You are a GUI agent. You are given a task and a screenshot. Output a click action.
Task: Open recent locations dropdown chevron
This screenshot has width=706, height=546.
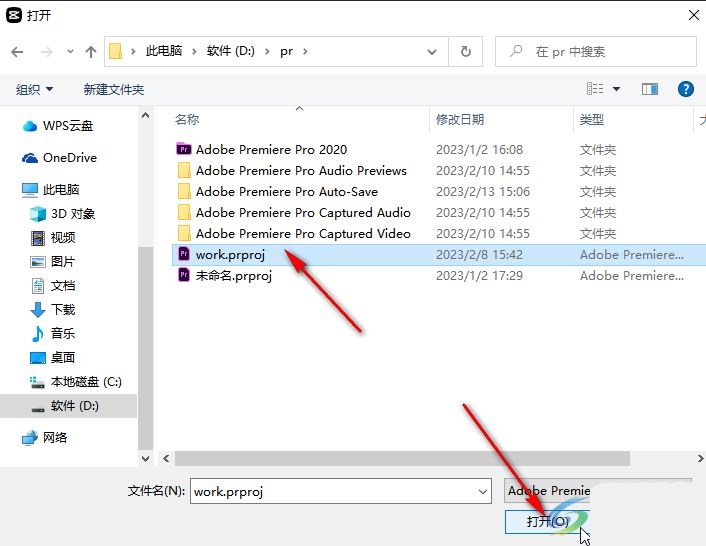[70, 52]
